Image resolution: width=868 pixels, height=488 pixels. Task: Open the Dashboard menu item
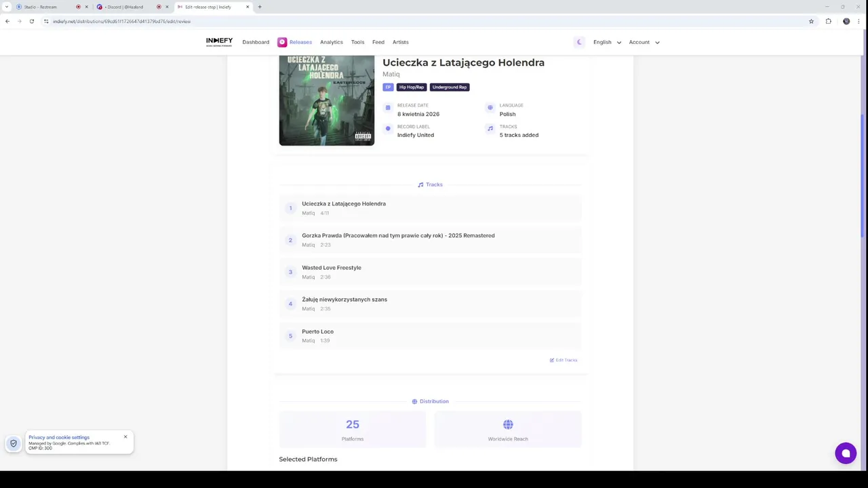(x=256, y=42)
